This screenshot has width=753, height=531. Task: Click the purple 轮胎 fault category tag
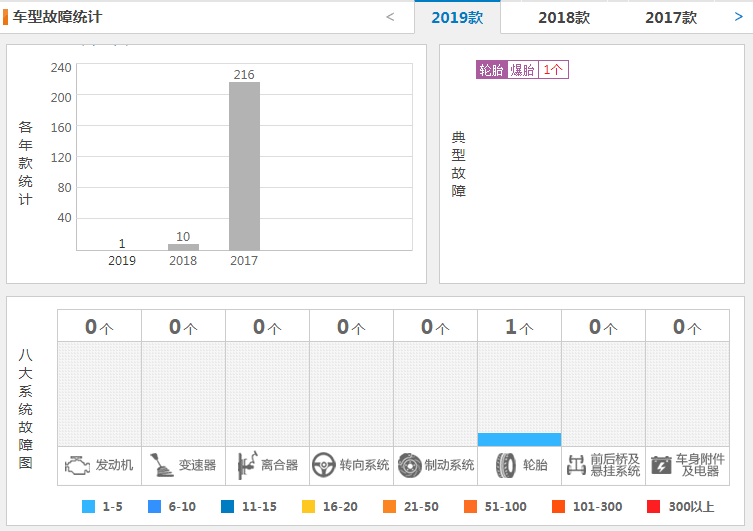491,70
